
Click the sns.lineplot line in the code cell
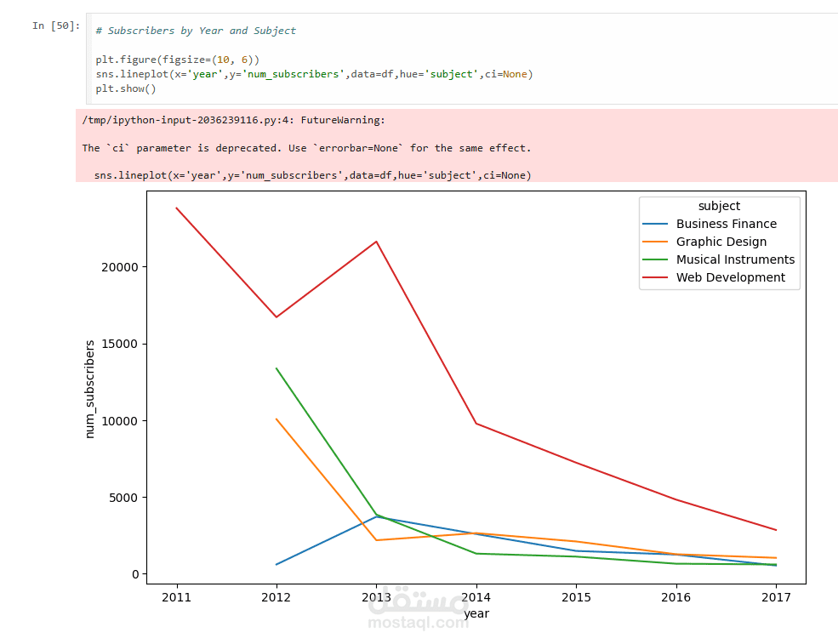(x=314, y=74)
